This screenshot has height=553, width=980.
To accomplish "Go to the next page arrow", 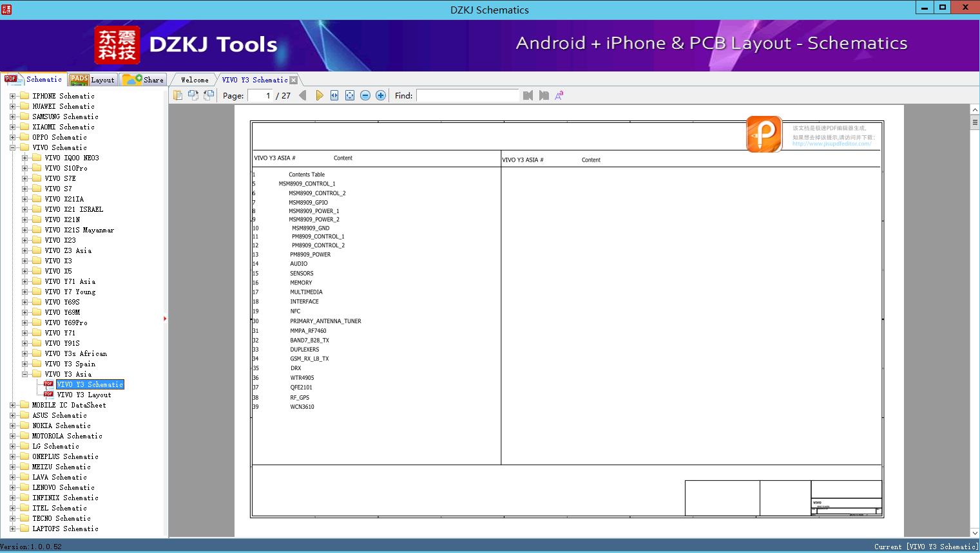I will pos(319,95).
